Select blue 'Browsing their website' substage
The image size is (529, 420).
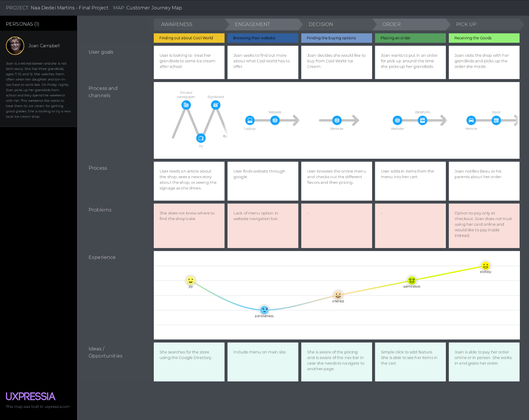pyautogui.click(x=263, y=38)
